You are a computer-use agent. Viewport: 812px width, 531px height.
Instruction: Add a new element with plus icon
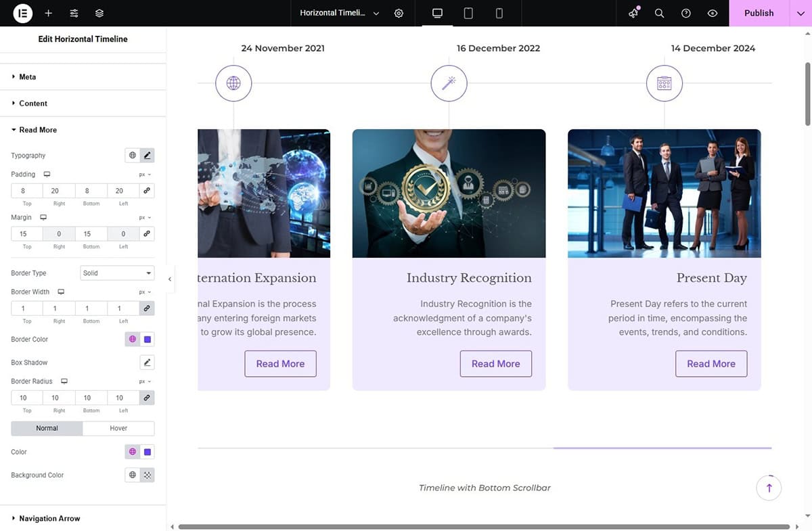coord(48,13)
